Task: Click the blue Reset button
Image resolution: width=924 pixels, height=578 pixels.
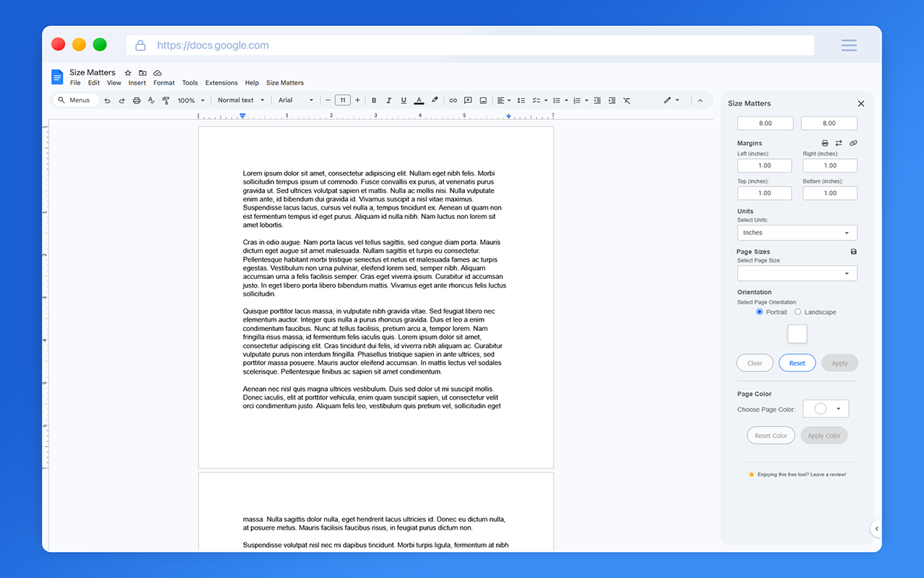Action: 797,363
